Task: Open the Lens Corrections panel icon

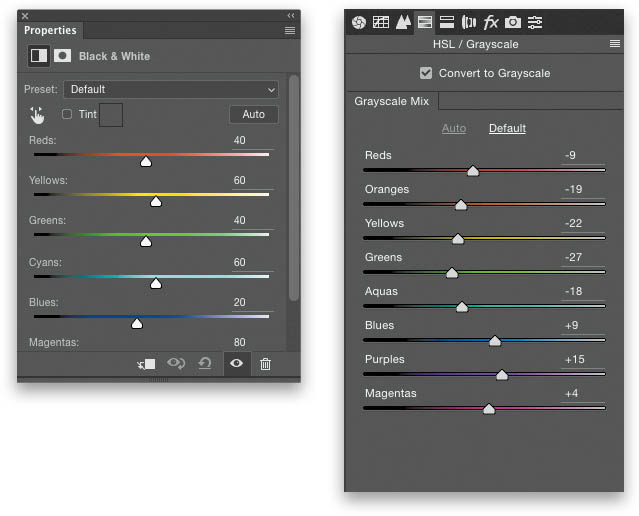Action: [x=469, y=22]
